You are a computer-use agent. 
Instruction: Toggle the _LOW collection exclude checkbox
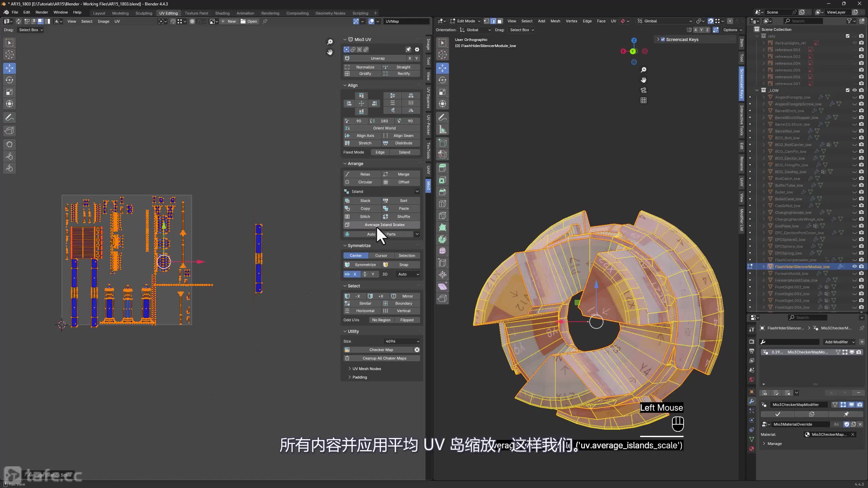click(x=848, y=90)
